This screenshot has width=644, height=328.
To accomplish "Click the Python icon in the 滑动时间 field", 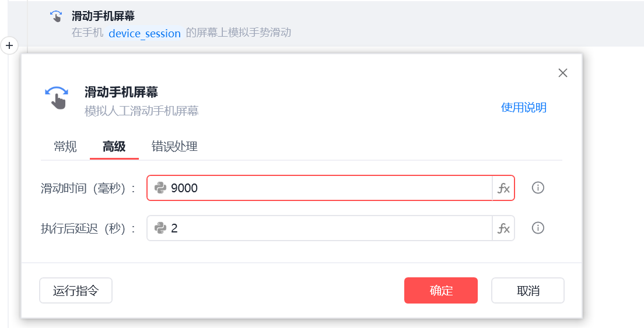I will point(160,188).
